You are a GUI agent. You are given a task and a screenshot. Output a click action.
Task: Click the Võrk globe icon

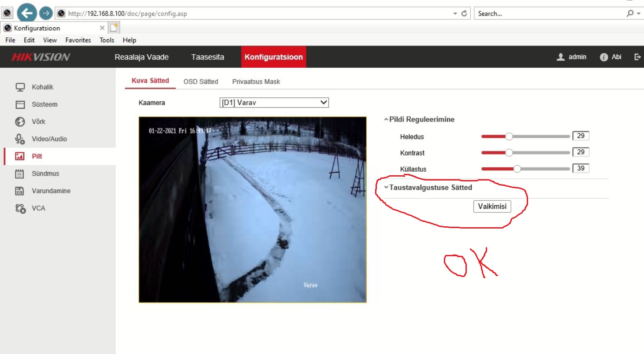20,122
